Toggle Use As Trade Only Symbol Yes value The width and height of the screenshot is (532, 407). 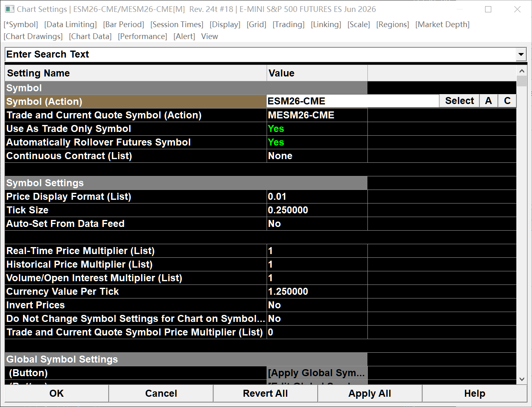point(317,129)
